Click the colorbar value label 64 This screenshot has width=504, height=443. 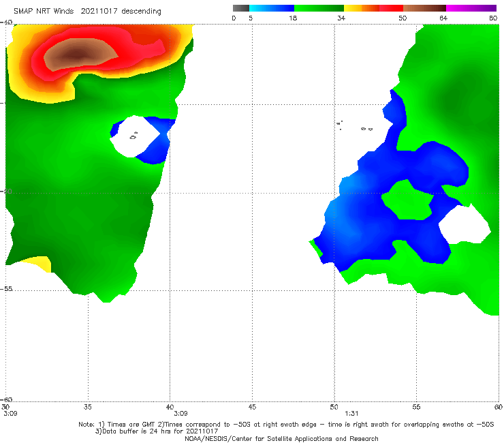tap(443, 18)
